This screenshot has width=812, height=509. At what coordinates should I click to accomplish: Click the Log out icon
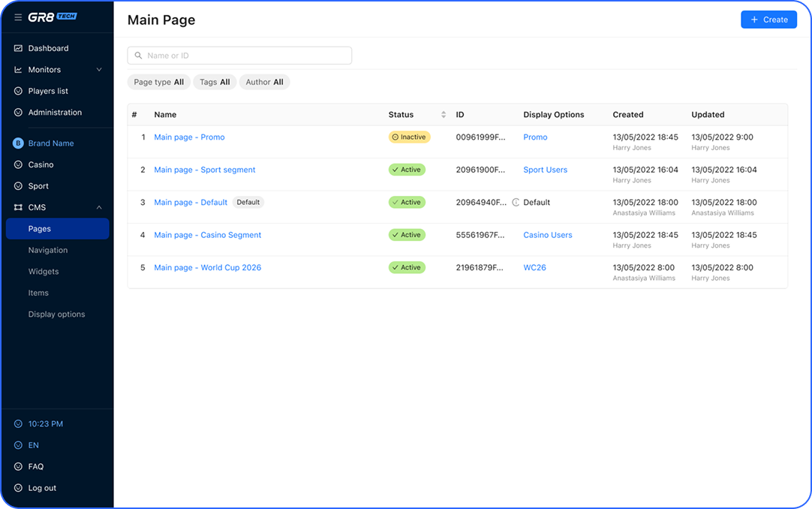point(18,488)
